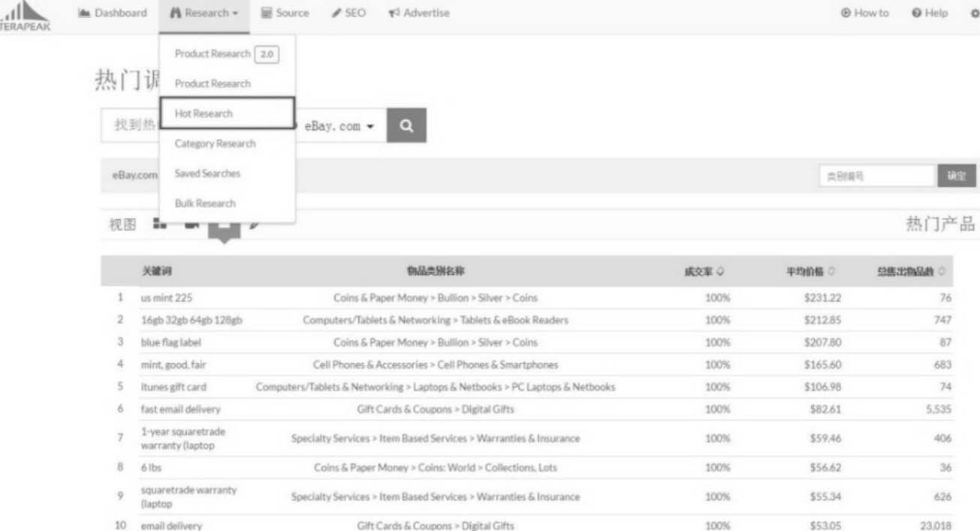The image size is (980, 531).
Task: Click keyword 'blue flag label'
Action: click(x=171, y=342)
